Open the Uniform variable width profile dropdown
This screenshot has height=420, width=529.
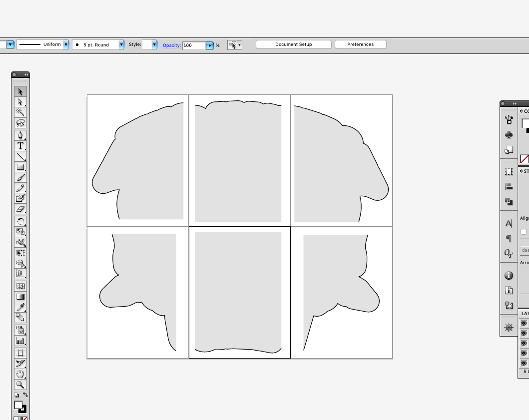(x=66, y=44)
